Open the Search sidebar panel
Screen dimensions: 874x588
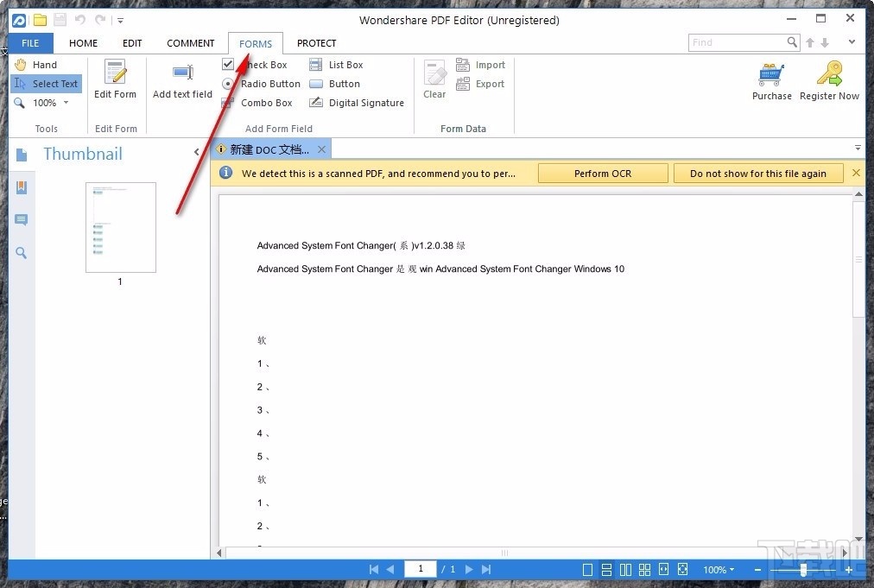(x=22, y=252)
